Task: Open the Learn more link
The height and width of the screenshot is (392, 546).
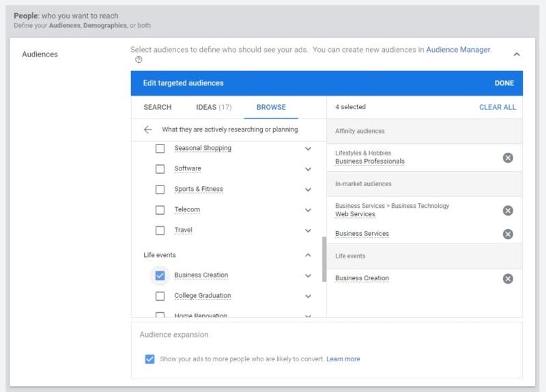Action: pos(343,359)
